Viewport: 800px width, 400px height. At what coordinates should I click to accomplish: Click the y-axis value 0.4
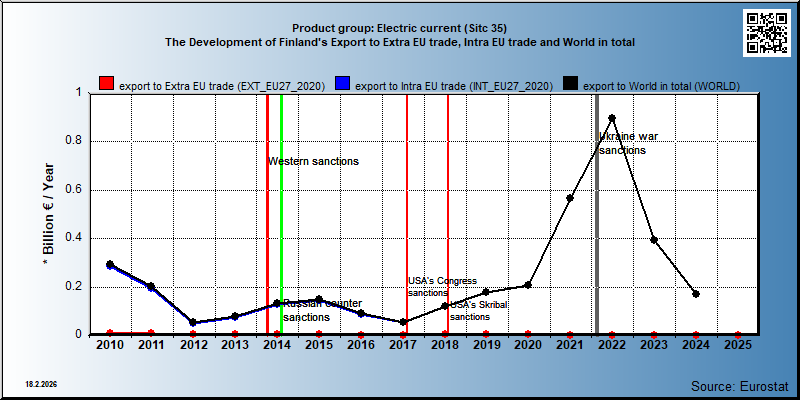click(x=74, y=238)
